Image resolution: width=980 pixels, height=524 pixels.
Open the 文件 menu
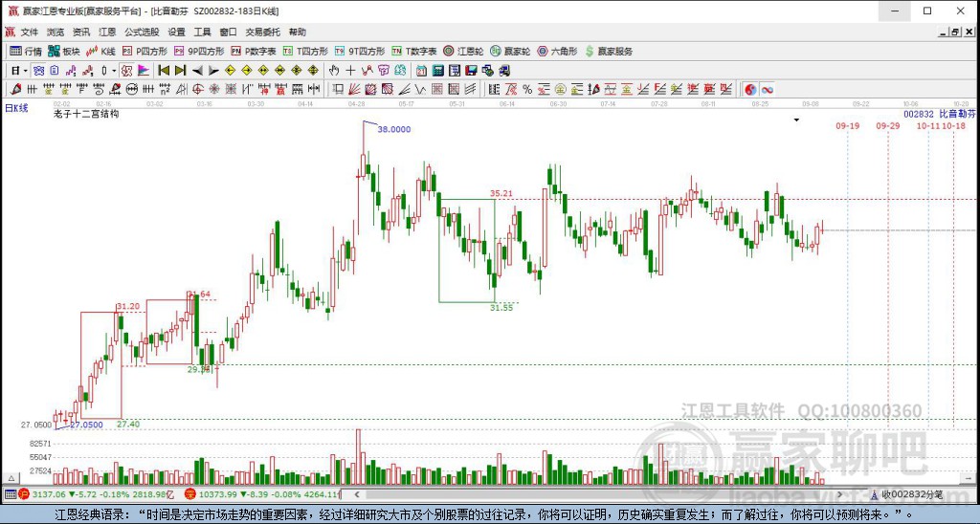[30, 32]
